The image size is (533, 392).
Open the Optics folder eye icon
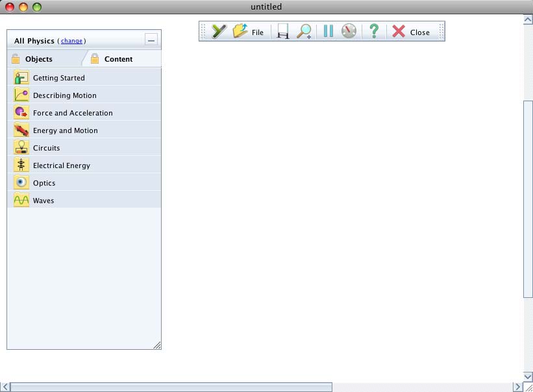point(21,182)
